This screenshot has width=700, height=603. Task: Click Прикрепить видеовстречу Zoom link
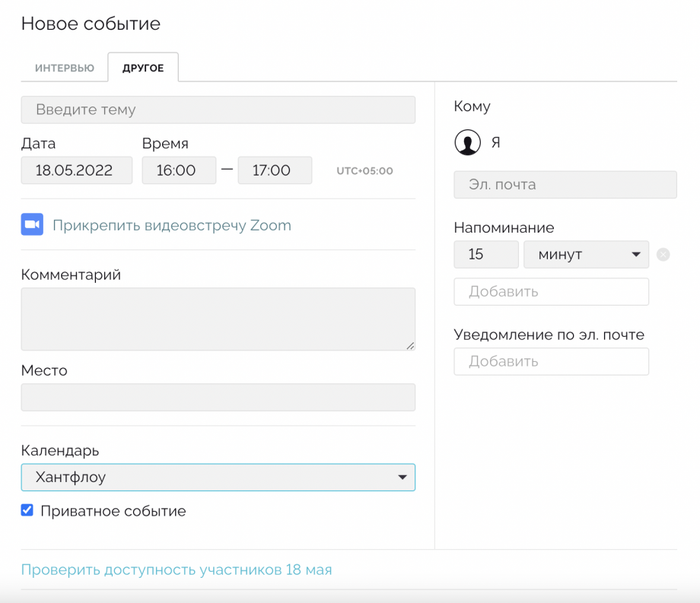172,225
